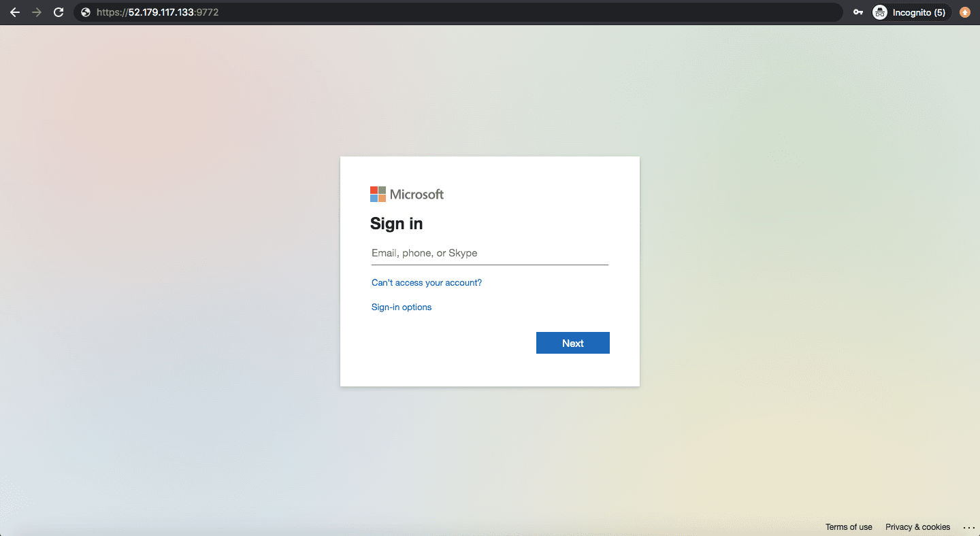Open Can't access your account link

(427, 283)
